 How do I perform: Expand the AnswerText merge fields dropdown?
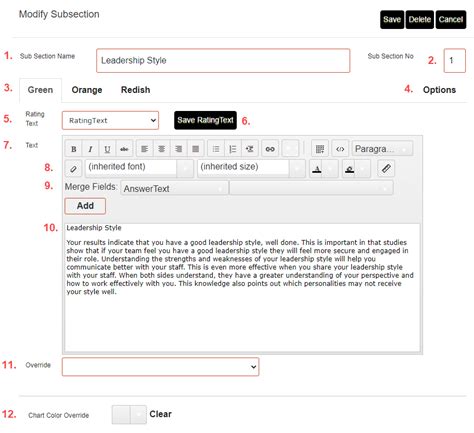click(x=175, y=188)
